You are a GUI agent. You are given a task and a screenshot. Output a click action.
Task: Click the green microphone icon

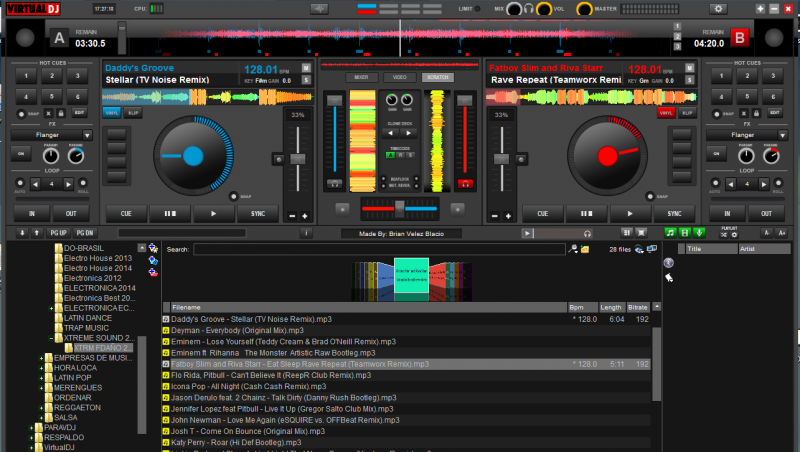(x=699, y=233)
